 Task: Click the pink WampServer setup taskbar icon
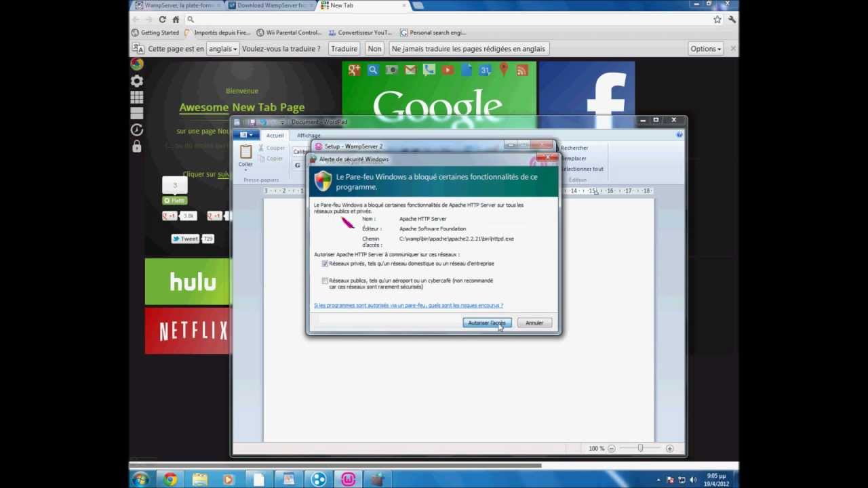(x=348, y=480)
